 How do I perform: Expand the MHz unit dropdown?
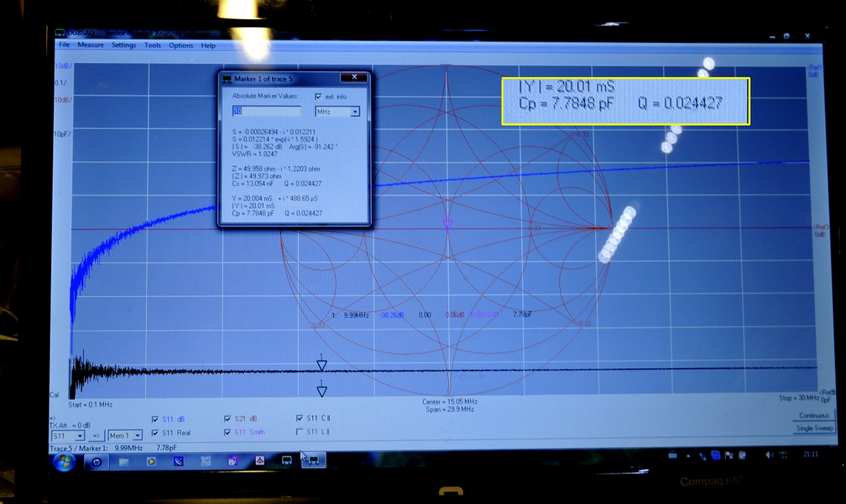355,112
